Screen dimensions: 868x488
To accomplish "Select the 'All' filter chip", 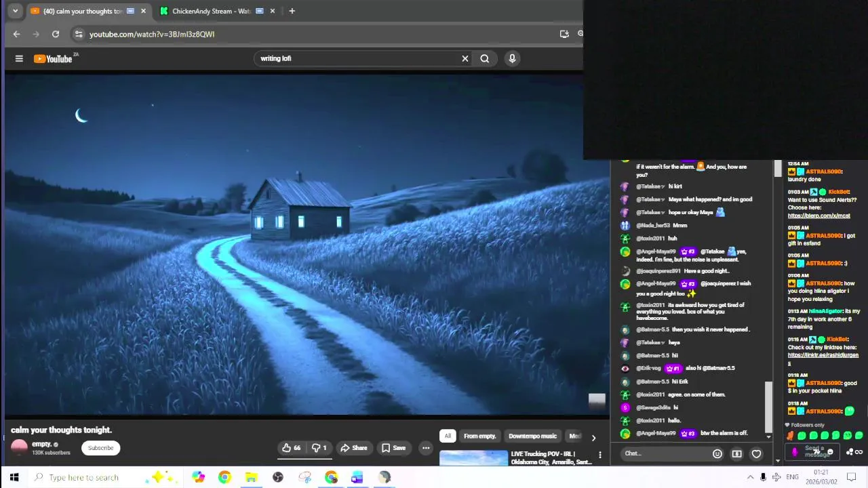I will coord(448,436).
